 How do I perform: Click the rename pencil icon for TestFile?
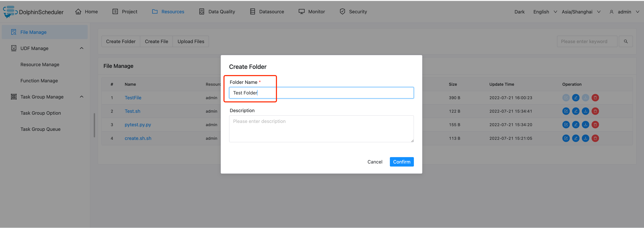point(575,98)
